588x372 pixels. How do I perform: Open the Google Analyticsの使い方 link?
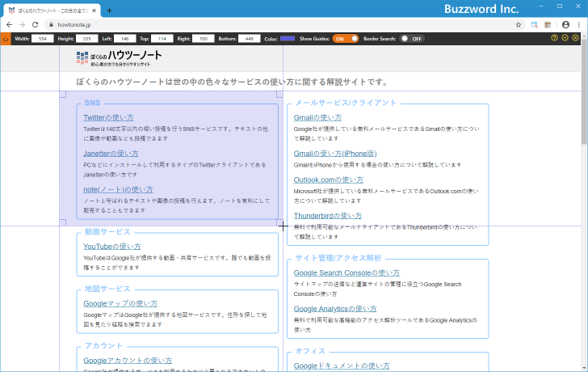pyautogui.click(x=335, y=309)
